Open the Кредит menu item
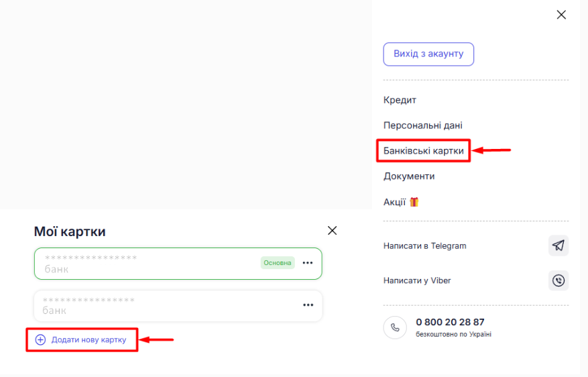The image size is (588, 377). coord(400,100)
